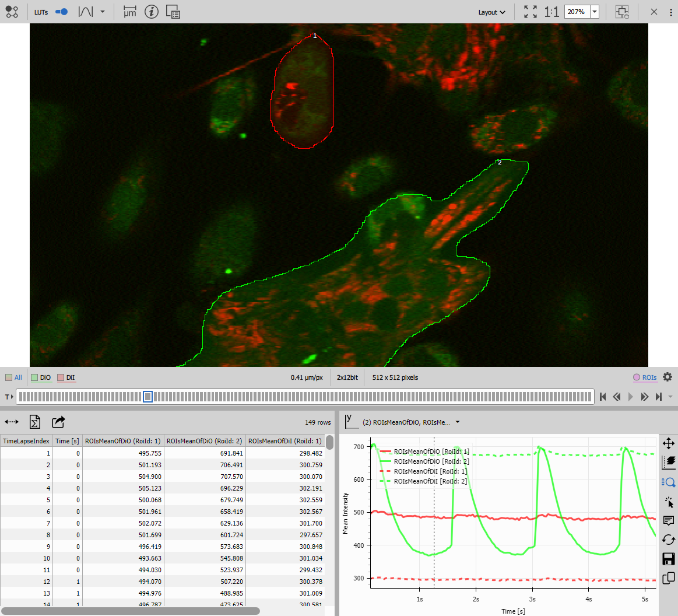This screenshot has width=678, height=616.
Task: Copy the chart using the duplicate icon
Action: pos(669,579)
